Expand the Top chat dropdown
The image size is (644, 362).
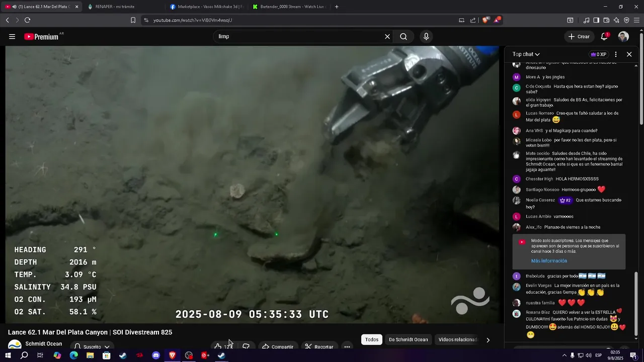526,54
